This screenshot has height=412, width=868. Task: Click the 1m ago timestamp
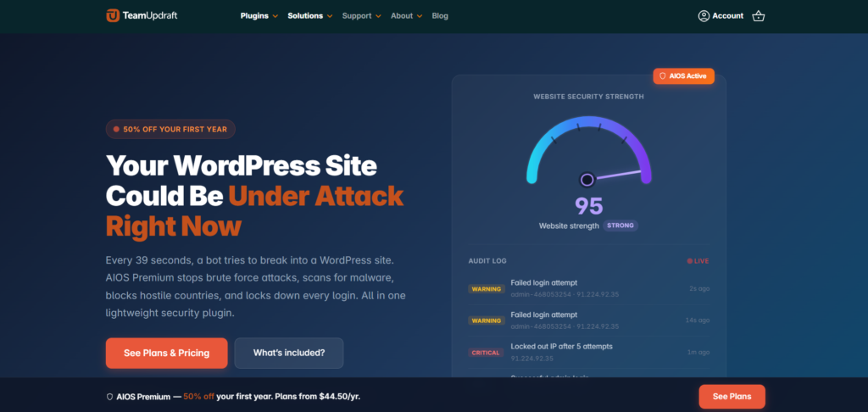pyautogui.click(x=698, y=352)
